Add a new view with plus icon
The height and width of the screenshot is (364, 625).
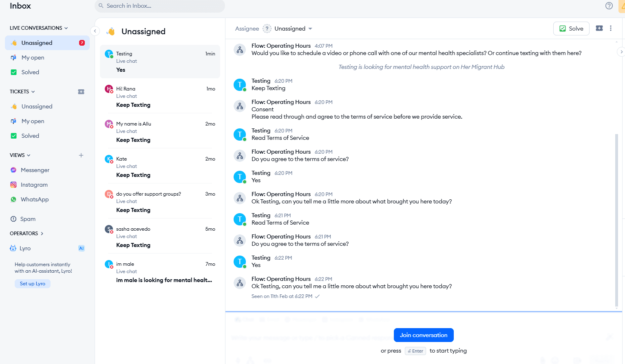(x=81, y=155)
